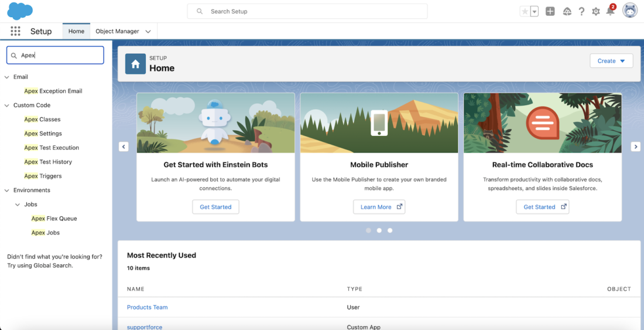Show previous carousel card
The image size is (644, 330).
tap(124, 147)
